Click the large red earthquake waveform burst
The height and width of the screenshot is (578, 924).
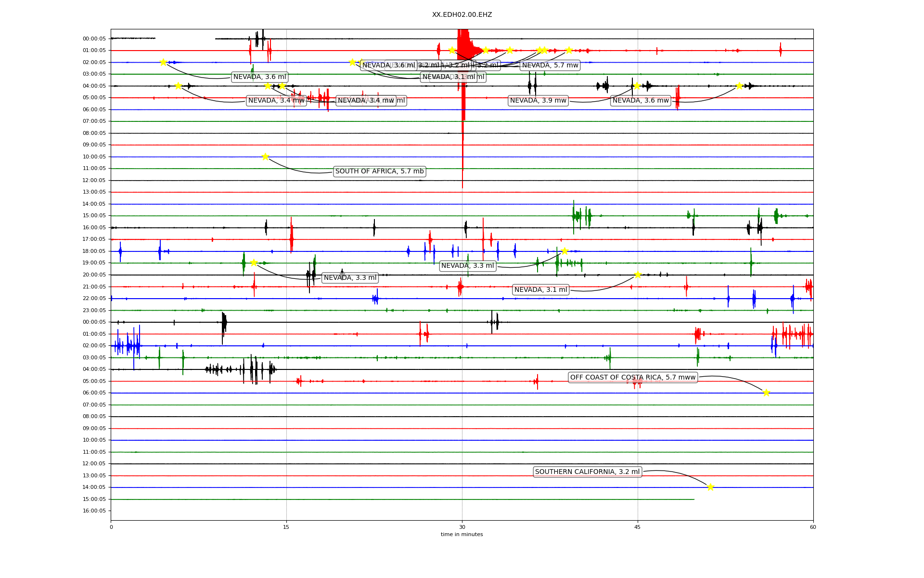(463, 46)
